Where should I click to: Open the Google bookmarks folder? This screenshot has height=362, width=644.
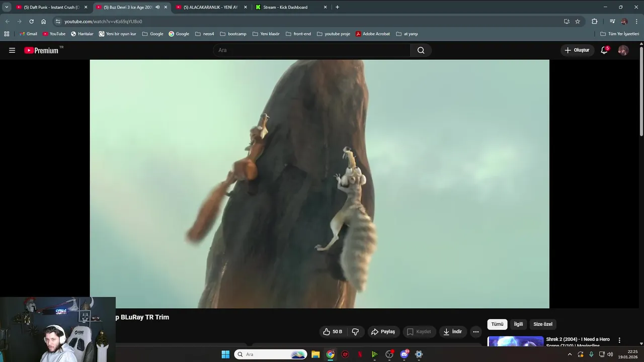click(x=153, y=34)
